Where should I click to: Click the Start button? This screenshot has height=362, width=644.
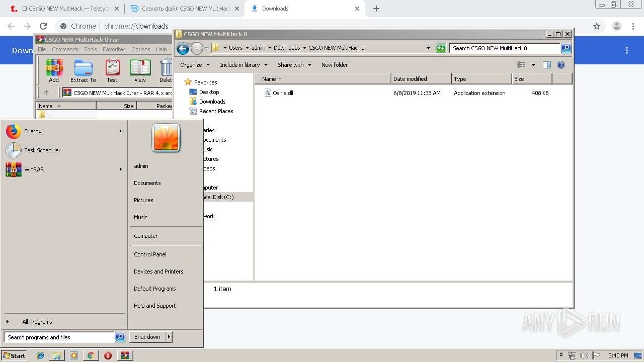tap(14, 355)
